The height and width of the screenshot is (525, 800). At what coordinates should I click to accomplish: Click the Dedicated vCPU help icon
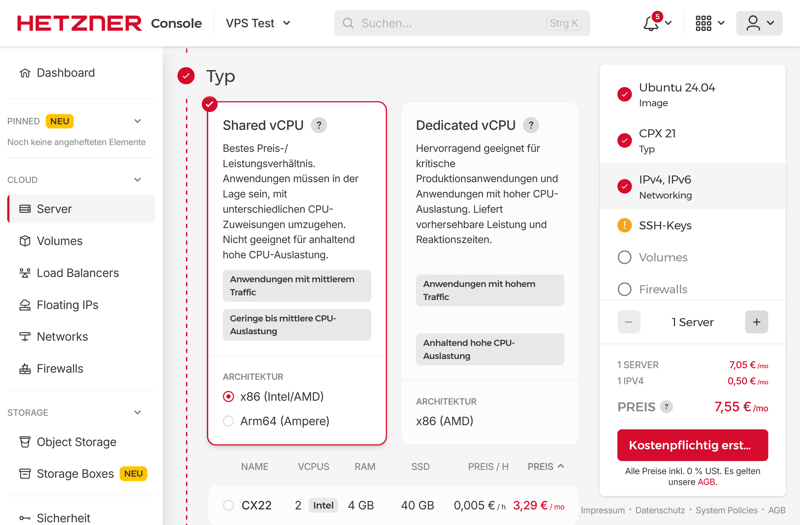(531, 125)
